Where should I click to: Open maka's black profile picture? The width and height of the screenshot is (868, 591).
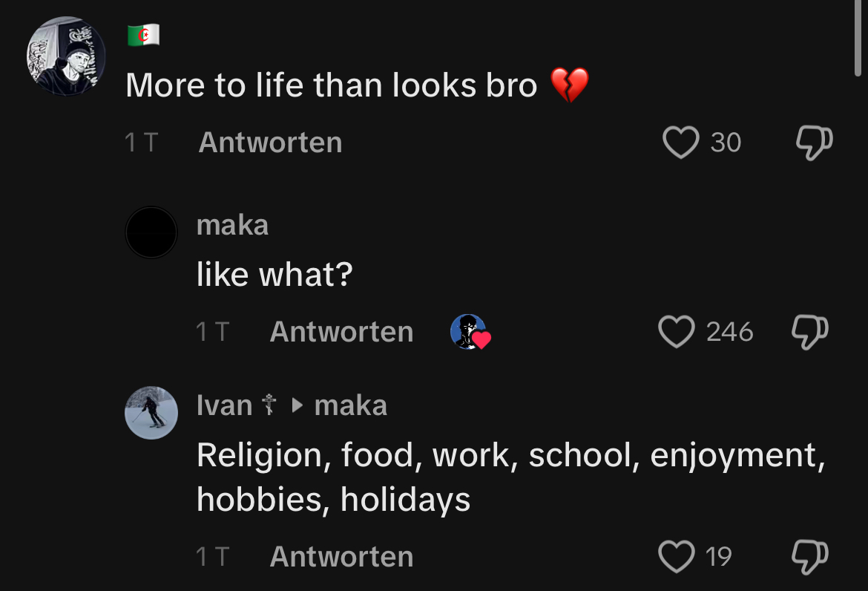pyautogui.click(x=151, y=232)
